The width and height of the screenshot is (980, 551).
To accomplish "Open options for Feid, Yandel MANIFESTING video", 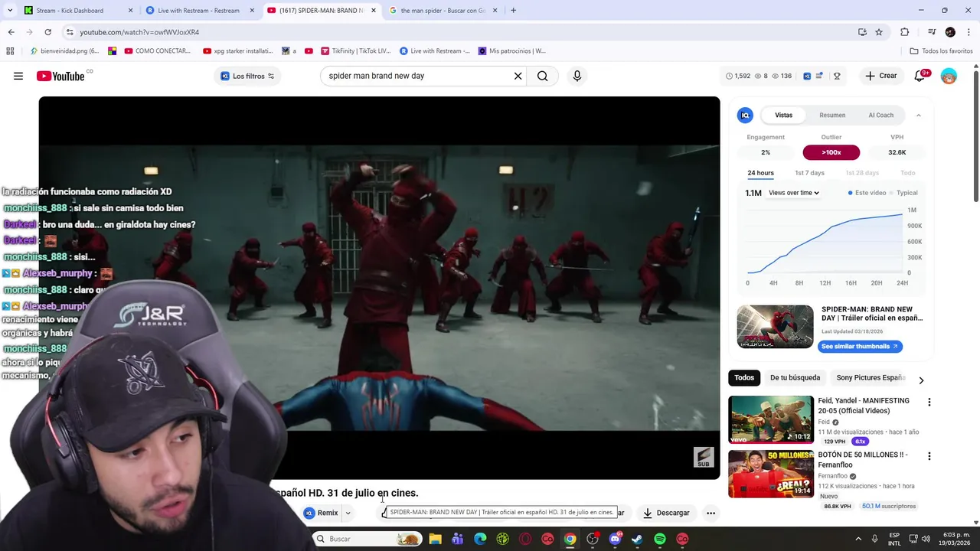I will pyautogui.click(x=929, y=402).
